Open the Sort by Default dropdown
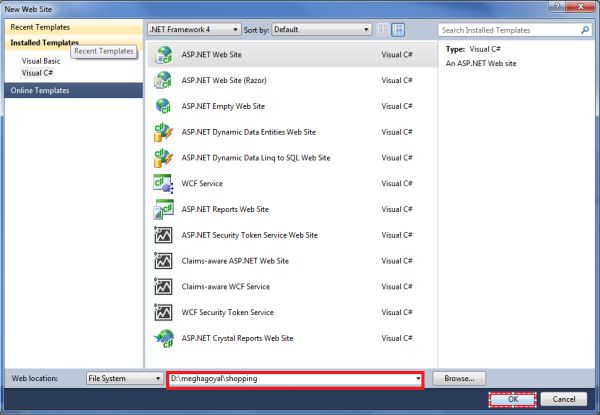 (321, 29)
